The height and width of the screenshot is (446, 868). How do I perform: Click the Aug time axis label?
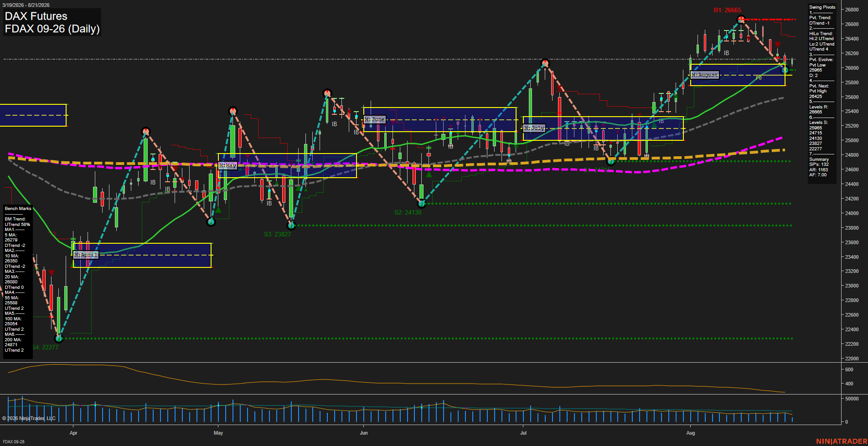(691, 433)
